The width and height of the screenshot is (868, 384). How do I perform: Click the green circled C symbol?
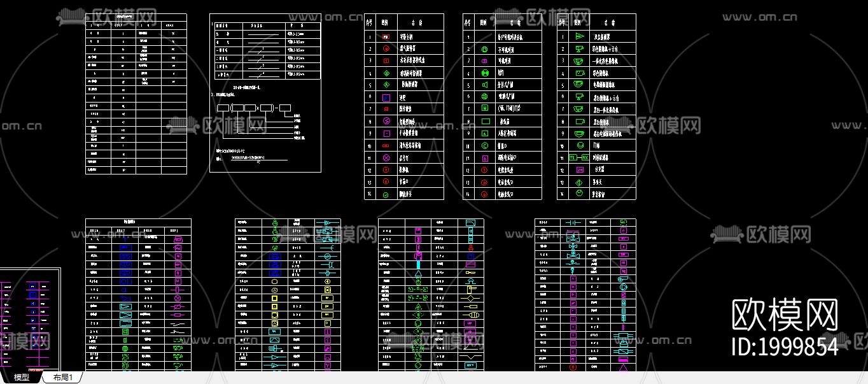[x=485, y=145]
